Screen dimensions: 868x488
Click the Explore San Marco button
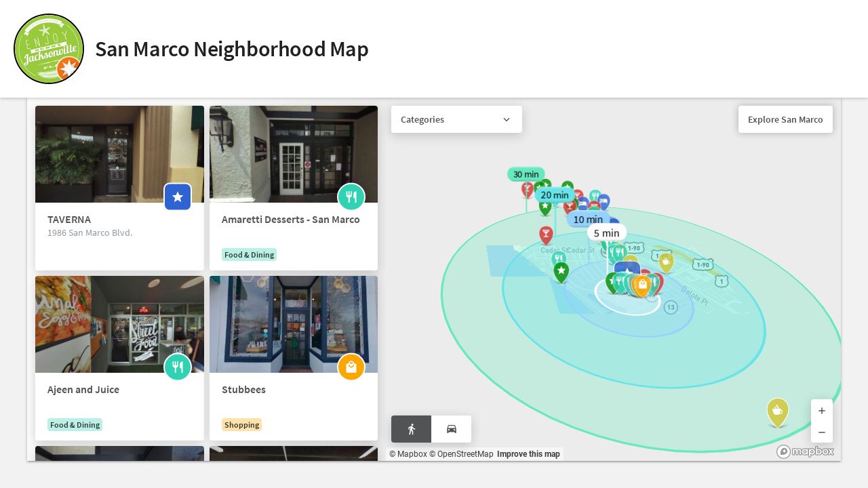point(785,119)
